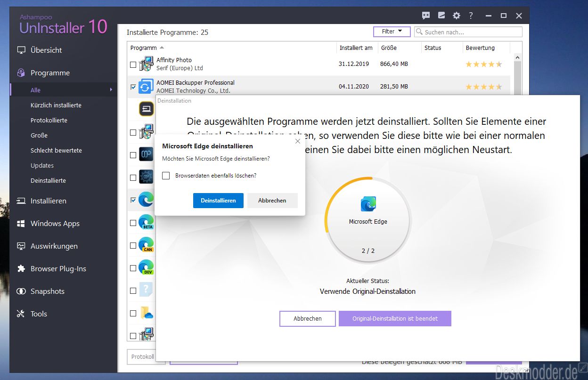Uncheck AOMEI Backupper Professional checkbox
Screen dimensions: 588x380
point(133,87)
